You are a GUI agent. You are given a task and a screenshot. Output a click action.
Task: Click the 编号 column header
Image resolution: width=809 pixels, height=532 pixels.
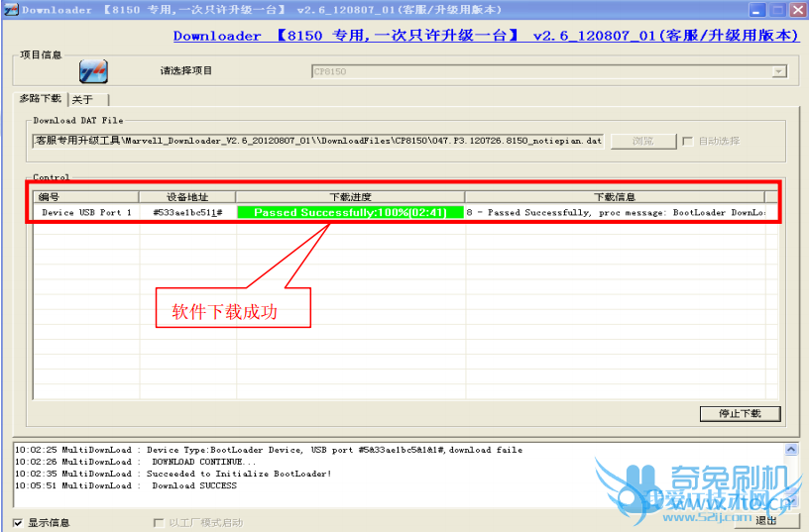[x=86, y=197]
